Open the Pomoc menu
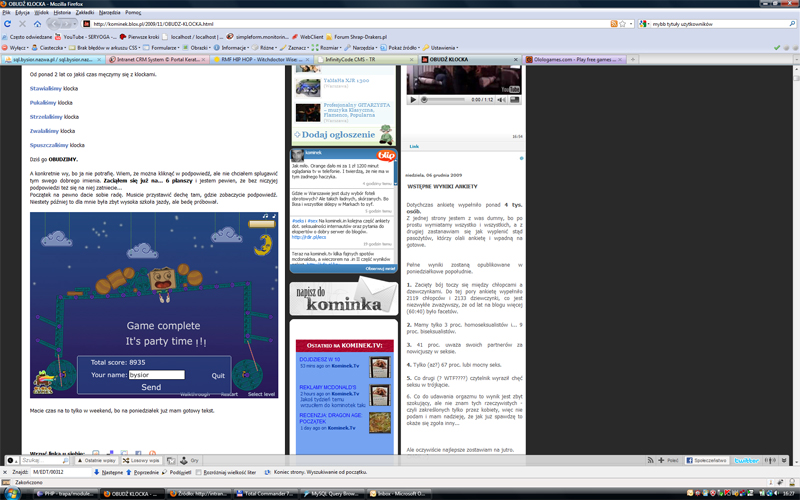The height and width of the screenshot is (500, 800). (133, 12)
